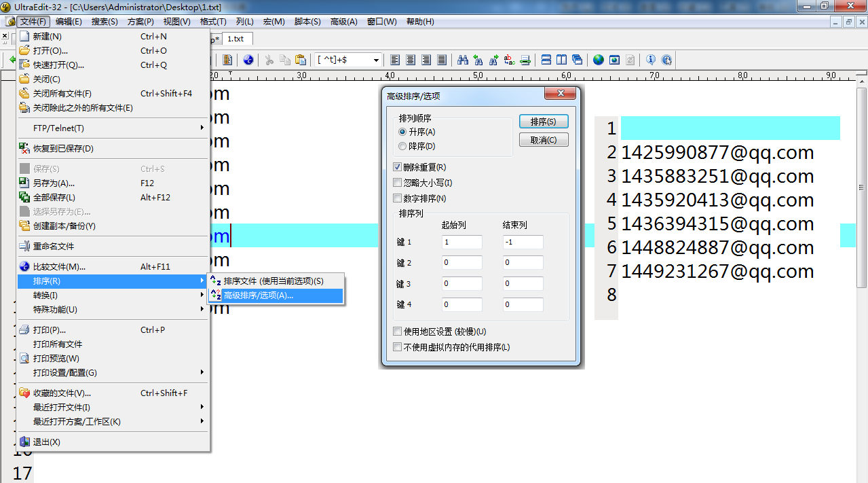Click the window icon right of the globe
Viewport: 868px width, 483px height.
tap(614, 60)
